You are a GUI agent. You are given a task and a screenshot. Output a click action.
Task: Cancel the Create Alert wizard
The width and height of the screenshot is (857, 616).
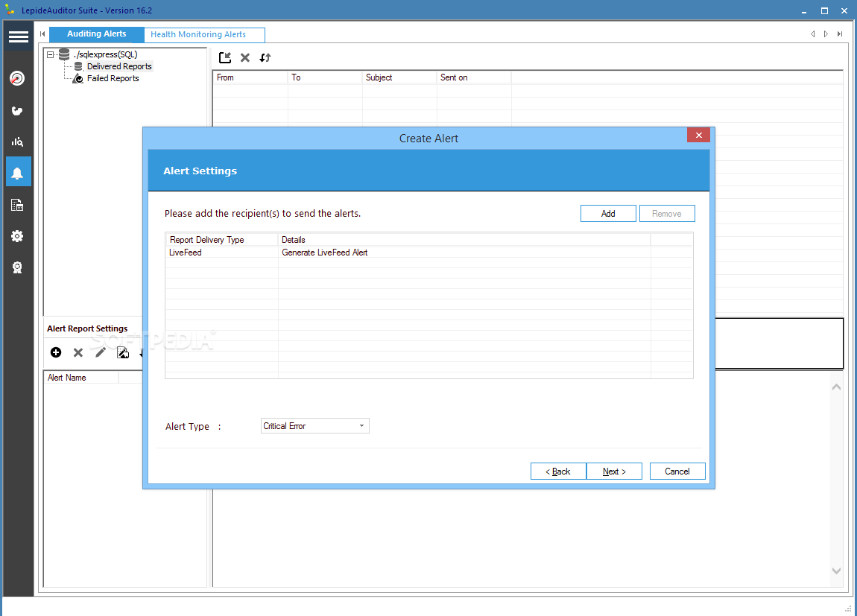(677, 471)
